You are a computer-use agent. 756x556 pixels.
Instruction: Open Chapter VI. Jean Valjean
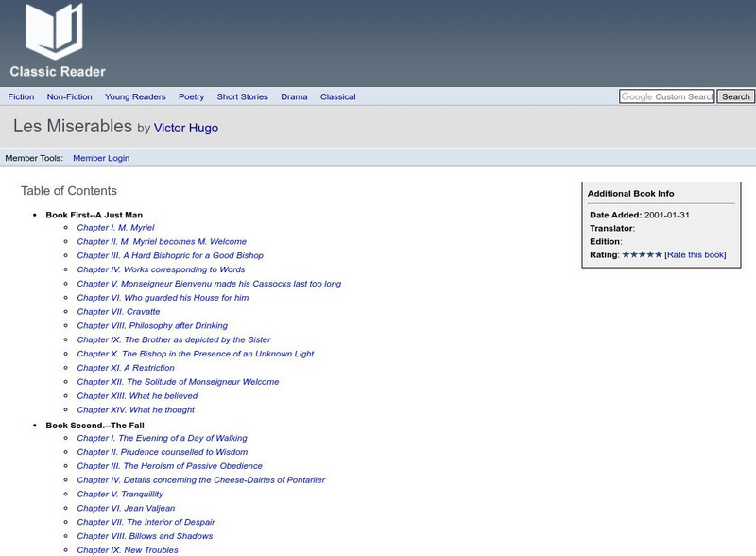pos(126,508)
